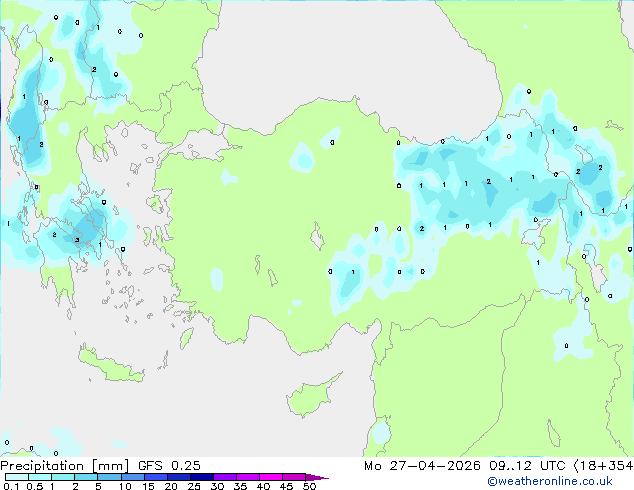Click the 0.5–1 mm legend color box
This screenshot has width=634, height=490.
[x=40, y=477]
